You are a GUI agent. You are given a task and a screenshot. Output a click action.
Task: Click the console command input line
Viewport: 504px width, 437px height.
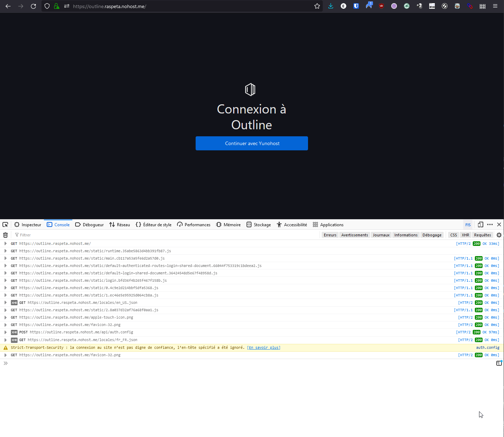tap(251, 363)
